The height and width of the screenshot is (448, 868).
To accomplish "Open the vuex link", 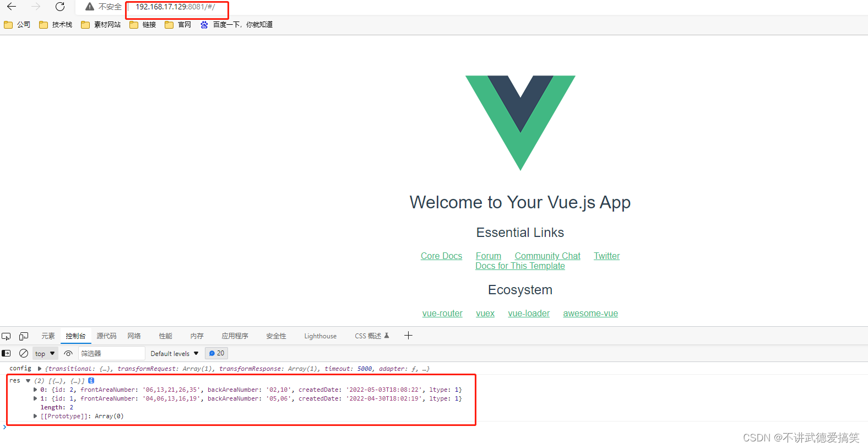I will [x=485, y=313].
